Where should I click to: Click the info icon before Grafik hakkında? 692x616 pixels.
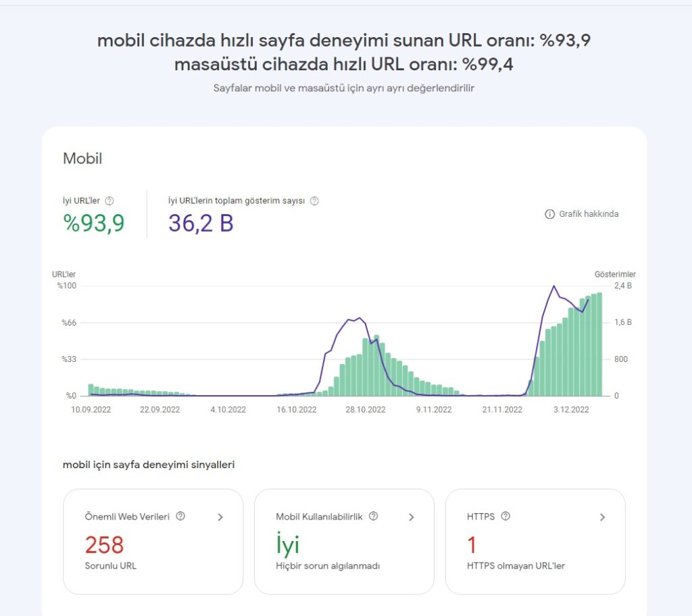pyautogui.click(x=549, y=214)
